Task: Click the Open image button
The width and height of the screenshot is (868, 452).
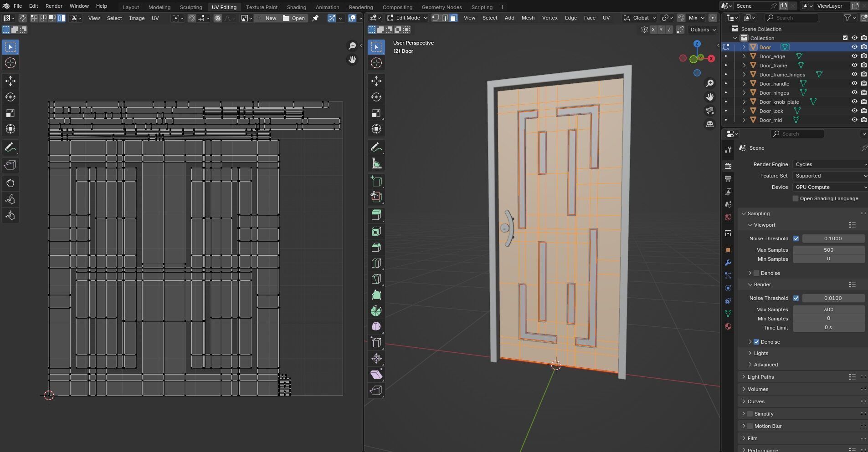Action: (x=294, y=18)
